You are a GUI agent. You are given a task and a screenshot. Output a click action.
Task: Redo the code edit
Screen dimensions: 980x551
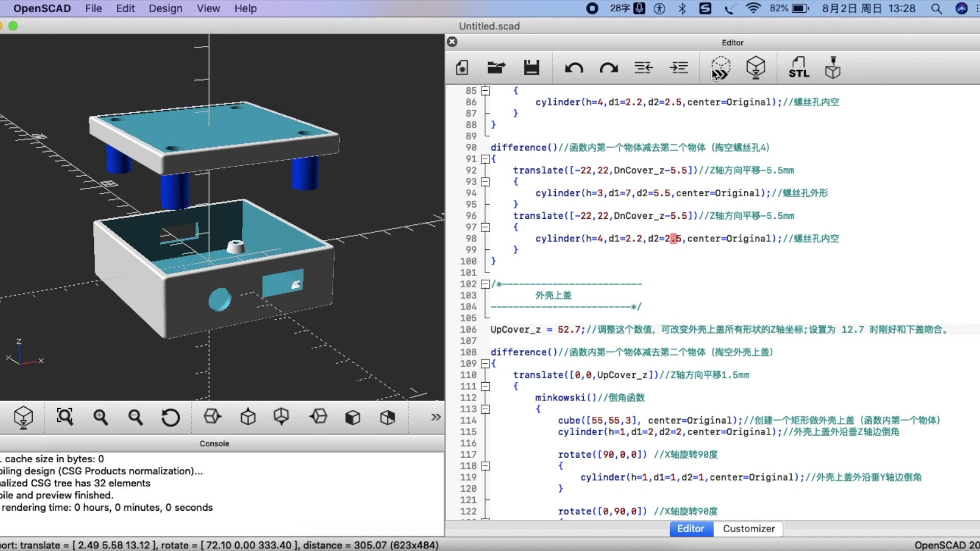click(608, 67)
